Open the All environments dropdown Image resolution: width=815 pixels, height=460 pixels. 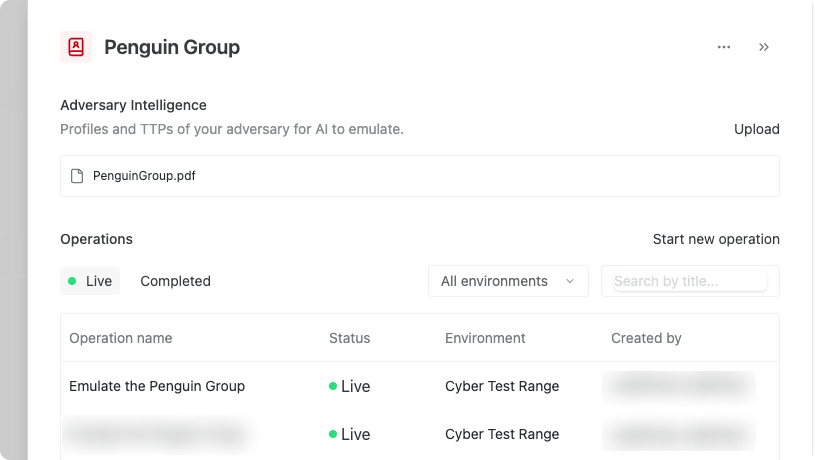coord(507,281)
